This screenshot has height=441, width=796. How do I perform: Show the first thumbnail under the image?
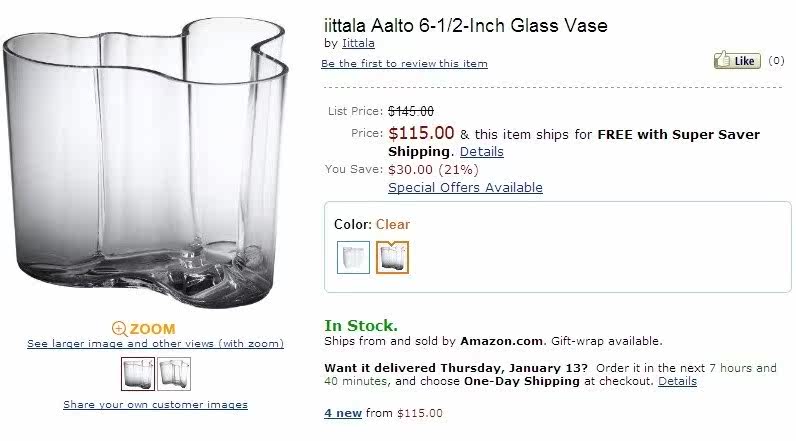tap(138, 374)
